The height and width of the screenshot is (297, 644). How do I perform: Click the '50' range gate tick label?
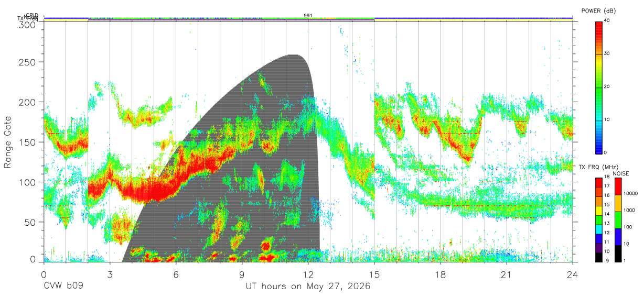pyautogui.click(x=30, y=222)
